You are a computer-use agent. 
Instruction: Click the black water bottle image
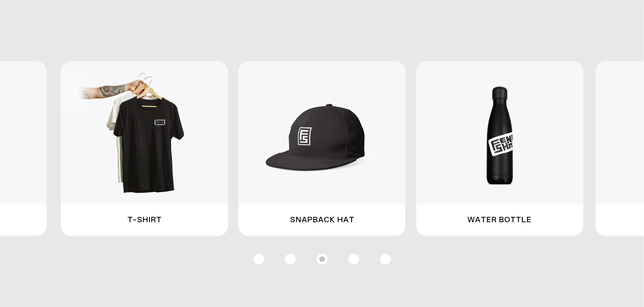[x=500, y=136]
